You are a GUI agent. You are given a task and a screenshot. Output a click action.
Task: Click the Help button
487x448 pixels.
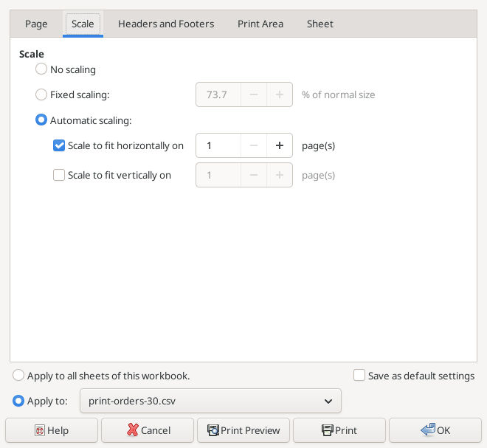[x=52, y=430]
